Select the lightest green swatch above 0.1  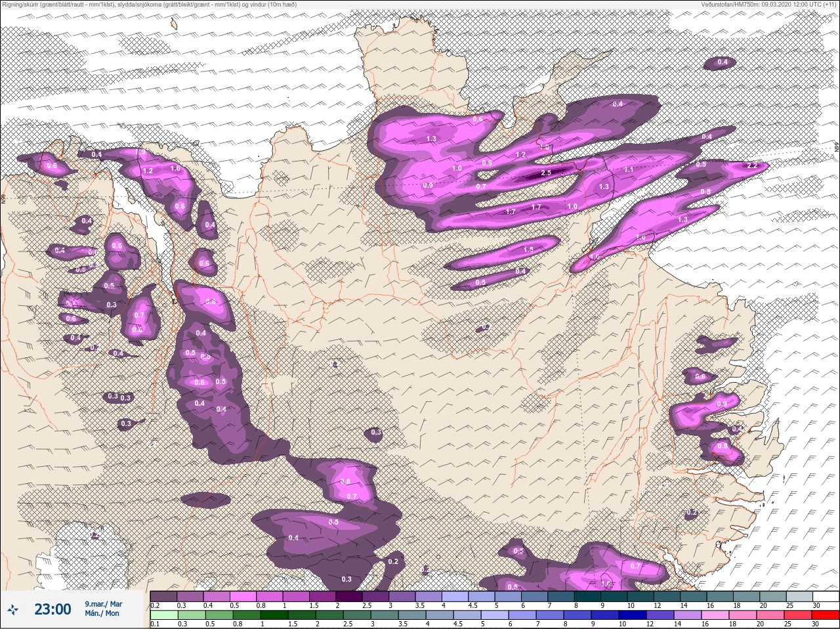click(163, 615)
